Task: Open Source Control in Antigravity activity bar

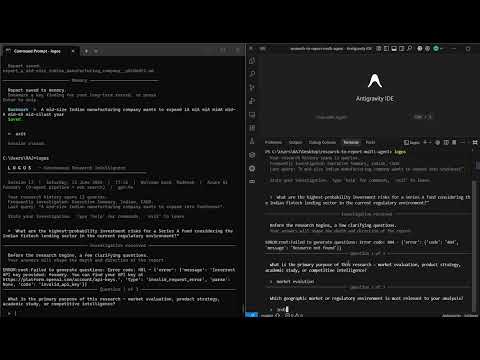Action: [x=252, y=87]
